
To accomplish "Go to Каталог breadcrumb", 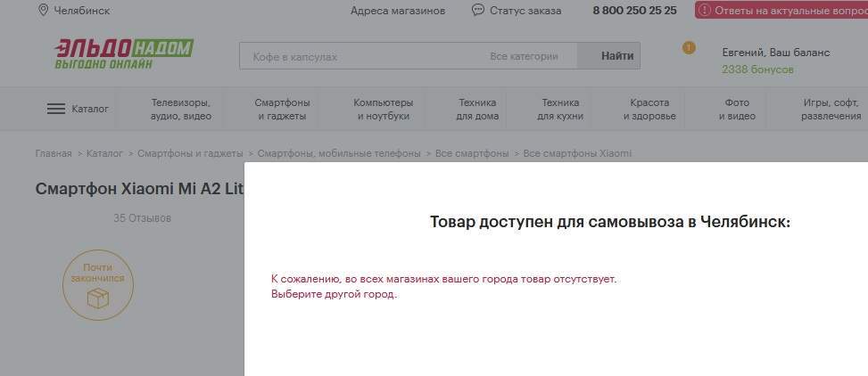I will (104, 154).
